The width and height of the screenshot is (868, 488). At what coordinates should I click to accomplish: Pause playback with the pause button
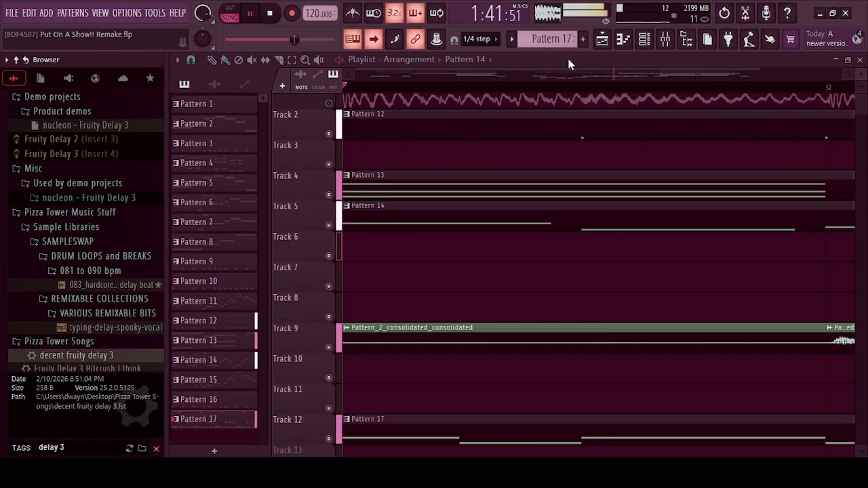pyautogui.click(x=250, y=14)
